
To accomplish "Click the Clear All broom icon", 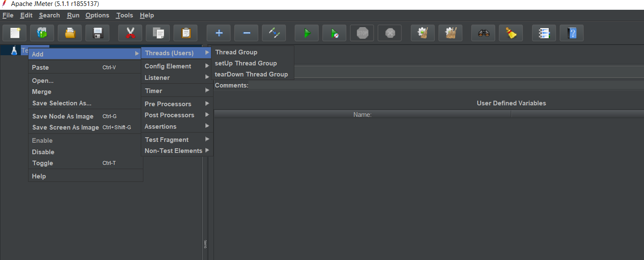I will click(x=511, y=33).
